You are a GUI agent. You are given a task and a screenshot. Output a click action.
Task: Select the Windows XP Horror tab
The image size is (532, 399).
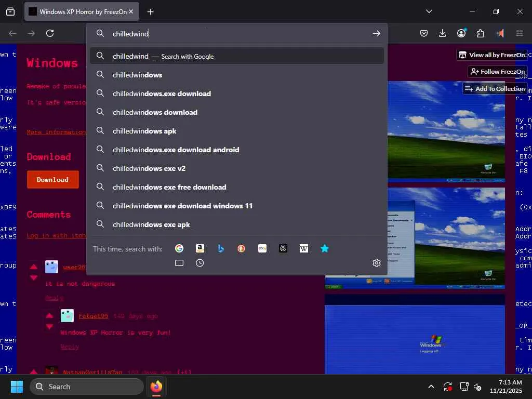point(82,11)
